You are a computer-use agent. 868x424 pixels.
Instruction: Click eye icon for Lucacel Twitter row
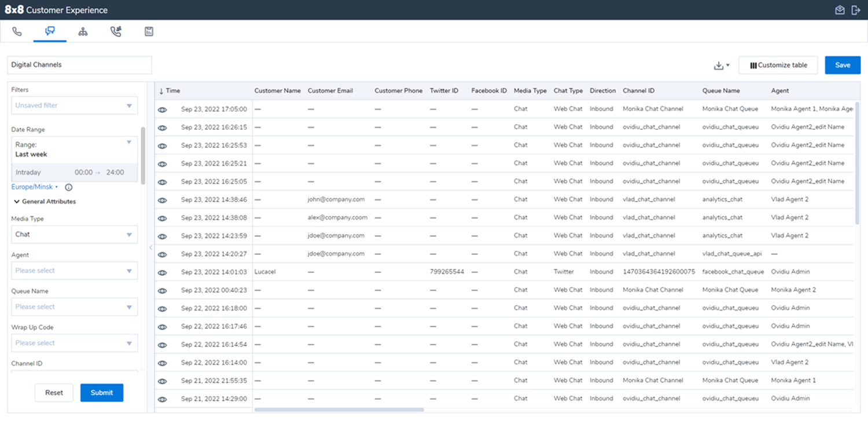pyautogui.click(x=163, y=272)
